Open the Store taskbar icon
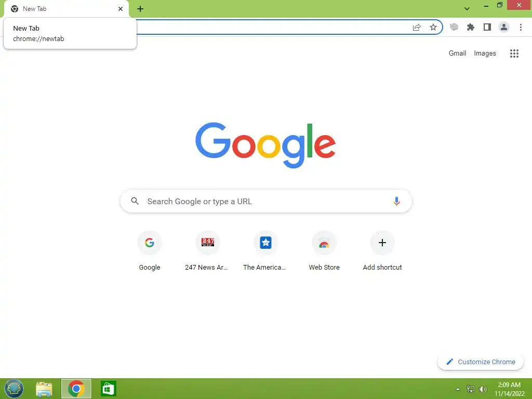 click(x=109, y=389)
